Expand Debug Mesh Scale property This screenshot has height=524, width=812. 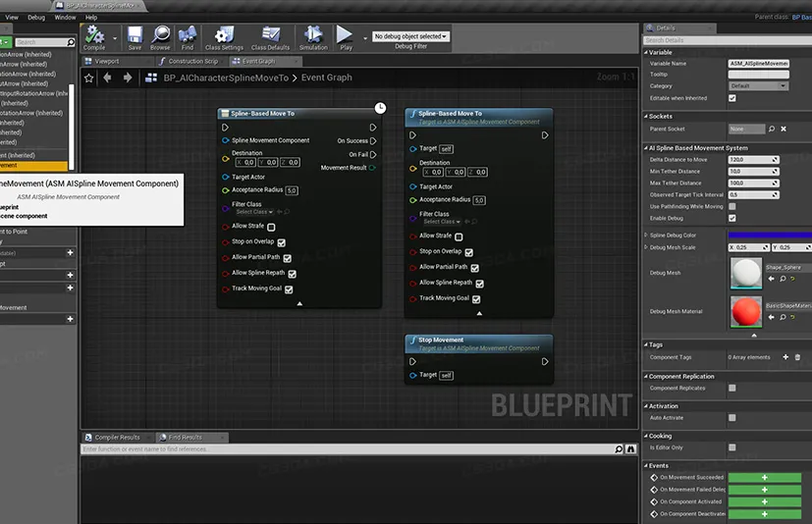click(x=646, y=247)
